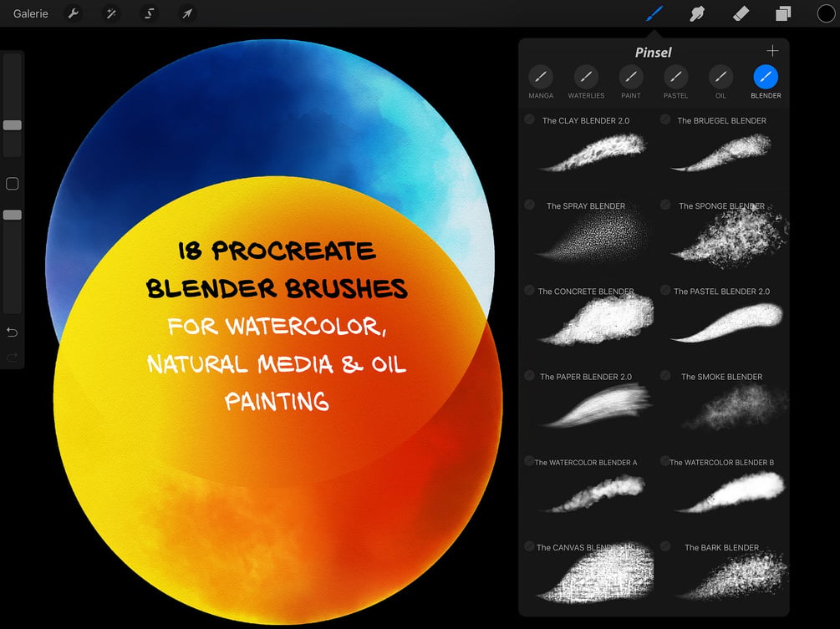
Task: Open the Adjustments magic wand menu
Action: pyautogui.click(x=111, y=13)
